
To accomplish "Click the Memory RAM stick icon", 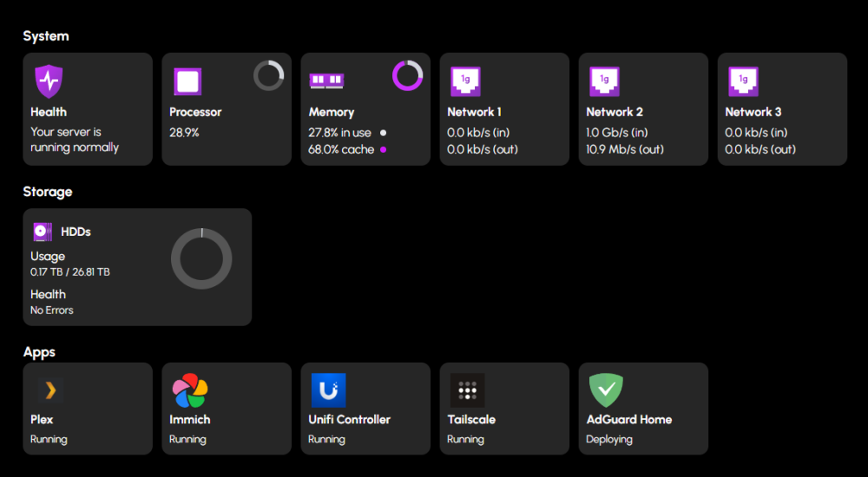I will (326, 81).
